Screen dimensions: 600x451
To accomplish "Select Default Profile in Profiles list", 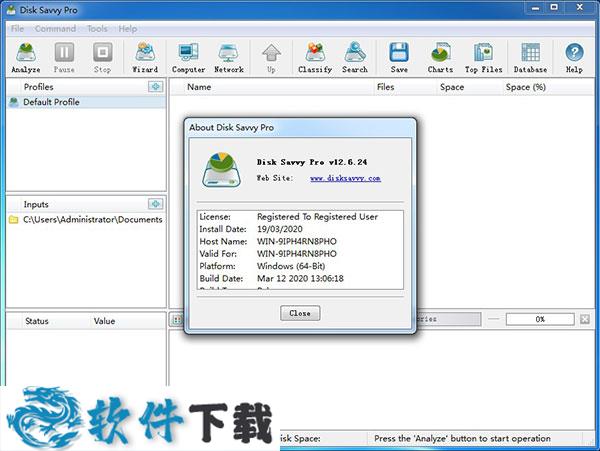I will coord(86,102).
